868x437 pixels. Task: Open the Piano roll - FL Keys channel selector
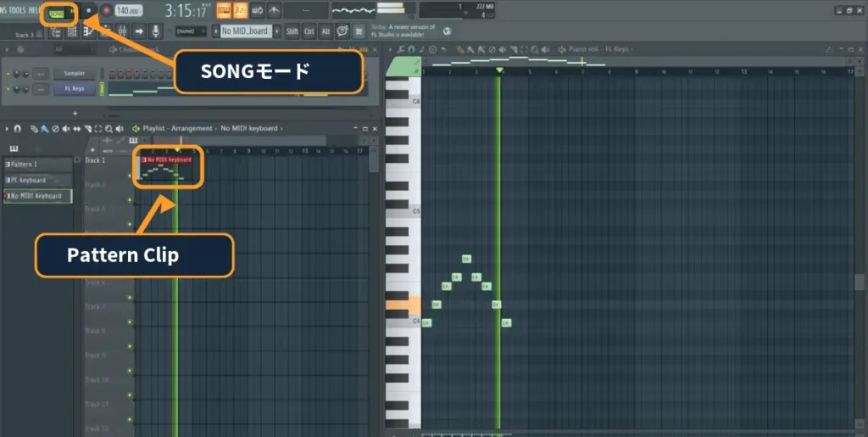(600, 49)
